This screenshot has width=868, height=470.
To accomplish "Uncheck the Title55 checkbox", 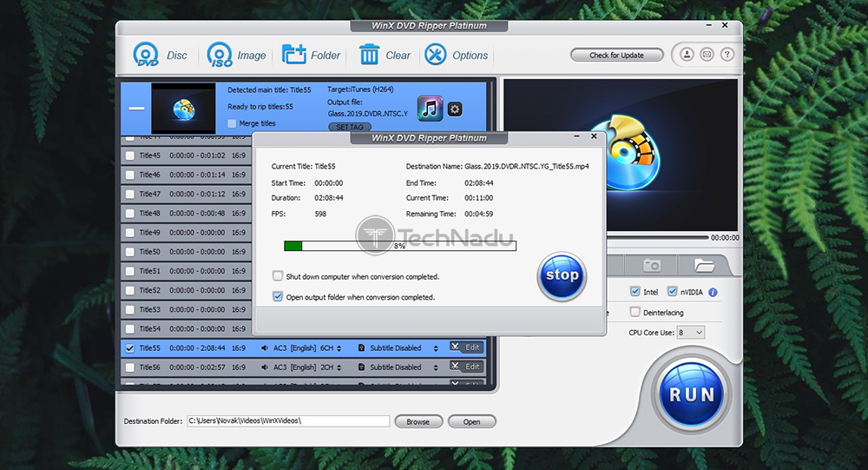I will tap(129, 348).
